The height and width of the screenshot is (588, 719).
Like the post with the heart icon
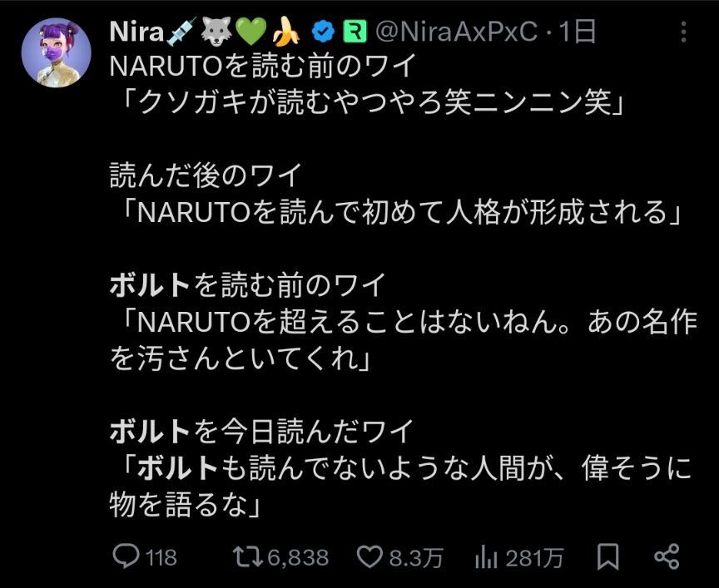tap(369, 556)
